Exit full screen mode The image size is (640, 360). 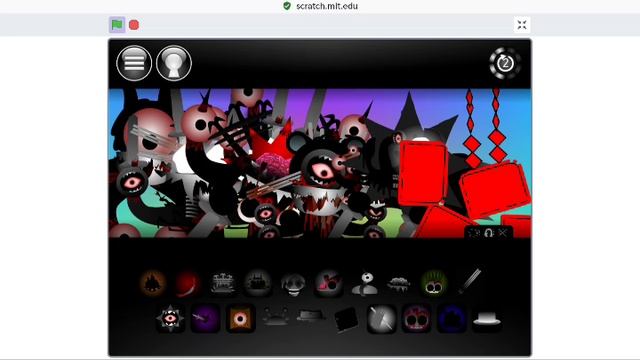pos(522,25)
